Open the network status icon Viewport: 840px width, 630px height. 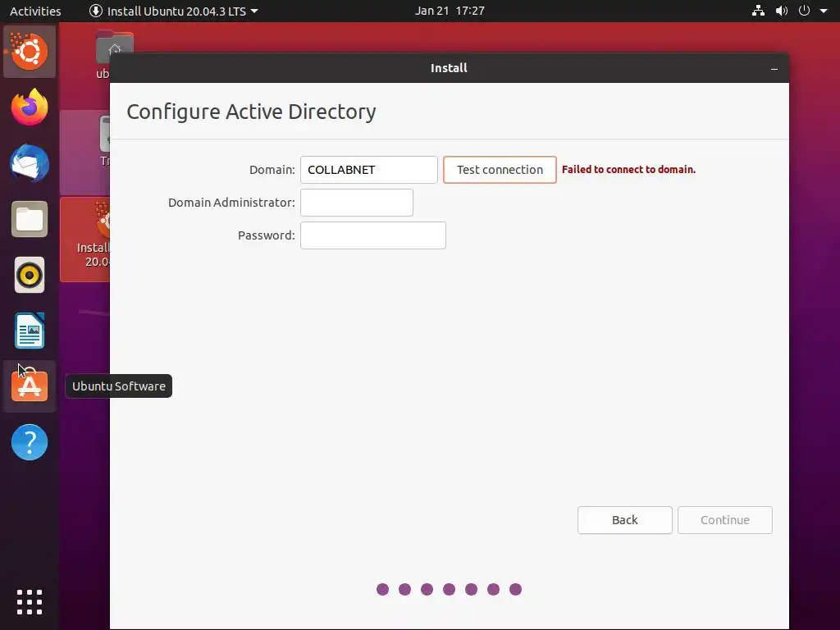point(758,11)
